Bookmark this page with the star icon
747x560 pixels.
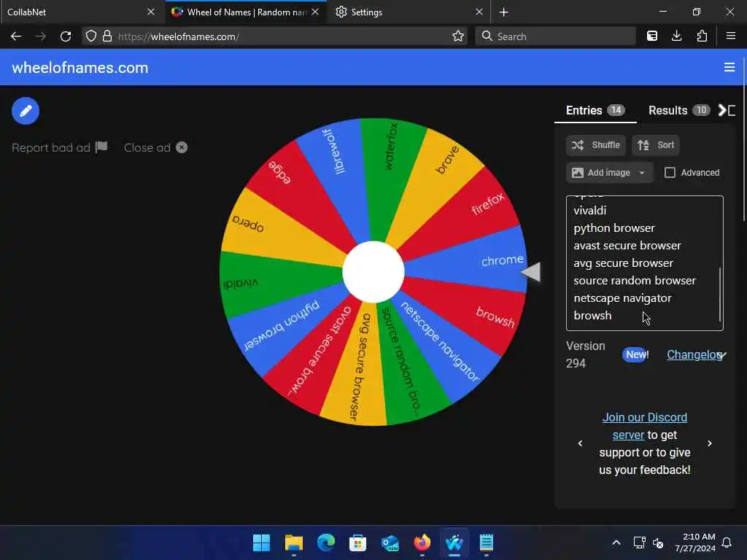click(x=458, y=36)
